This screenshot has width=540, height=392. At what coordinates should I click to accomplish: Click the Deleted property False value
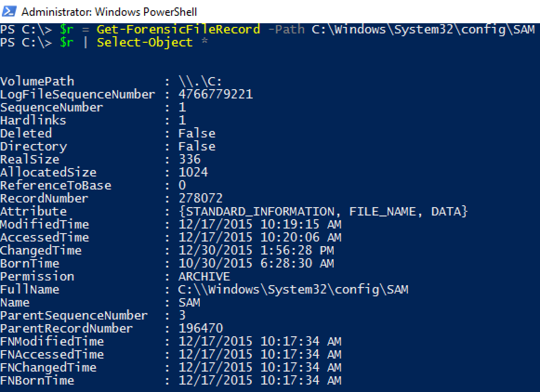click(x=197, y=133)
